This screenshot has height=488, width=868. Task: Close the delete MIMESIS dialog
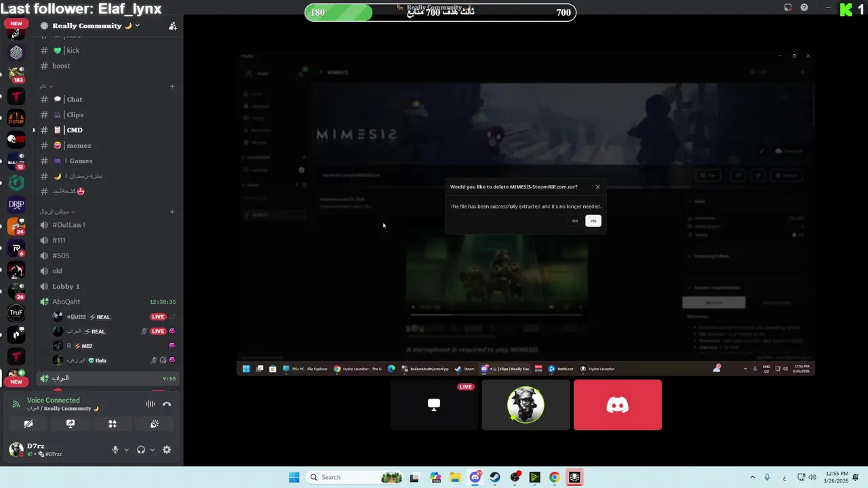(x=597, y=186)
